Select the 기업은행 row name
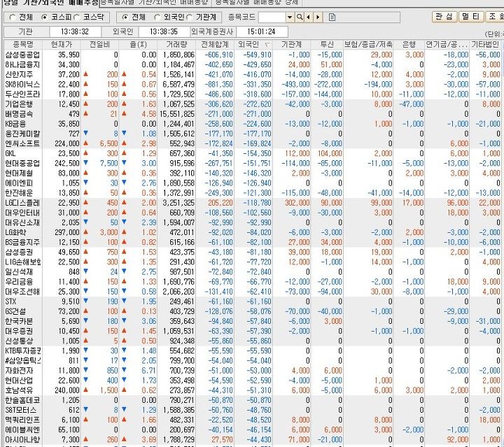 click(19, 104)
